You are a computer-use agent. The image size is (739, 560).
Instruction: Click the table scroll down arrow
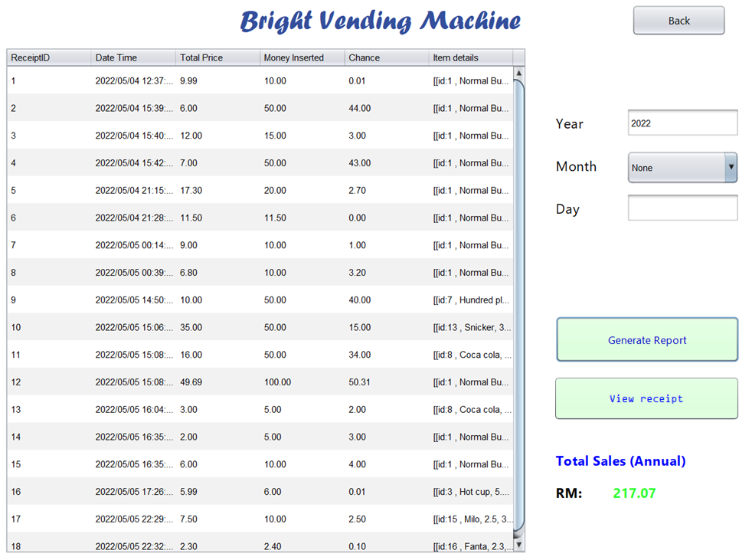(518, 545)
